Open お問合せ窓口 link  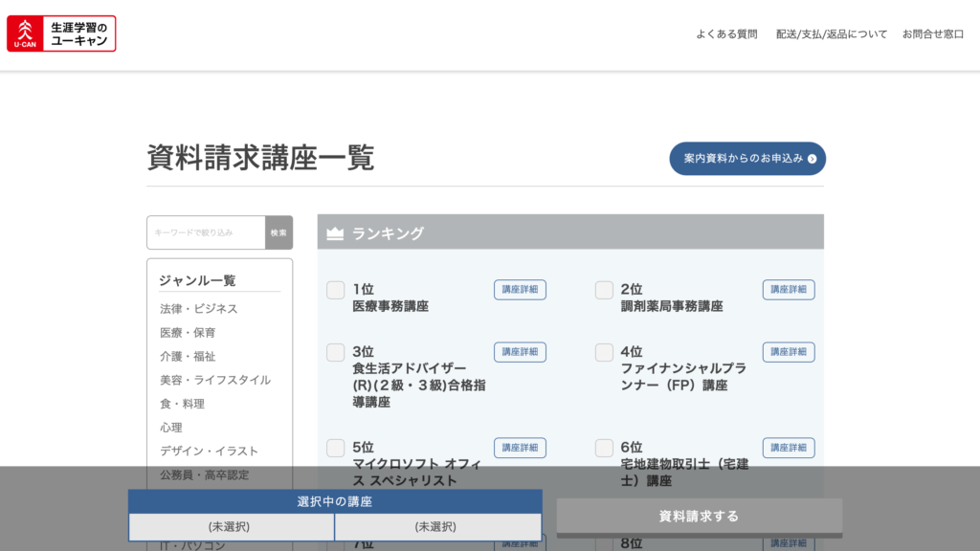pos(932,34)
